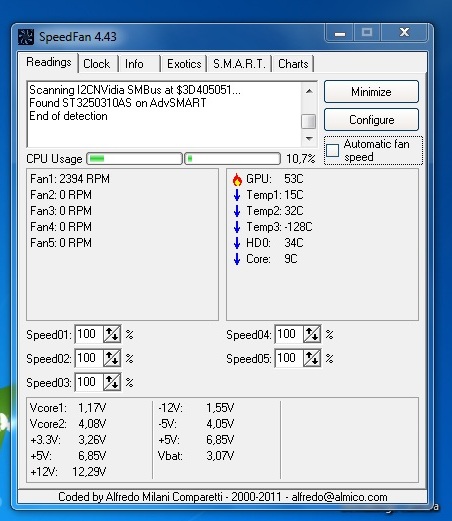Click the log box scroll down arrow
Screen dimensions: 452x521
[309, 138]
